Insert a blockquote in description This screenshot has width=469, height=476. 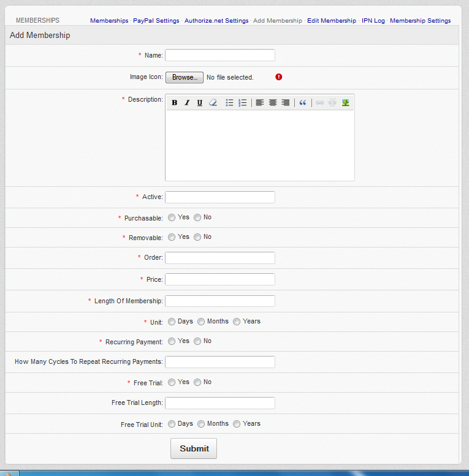point(302,103)
